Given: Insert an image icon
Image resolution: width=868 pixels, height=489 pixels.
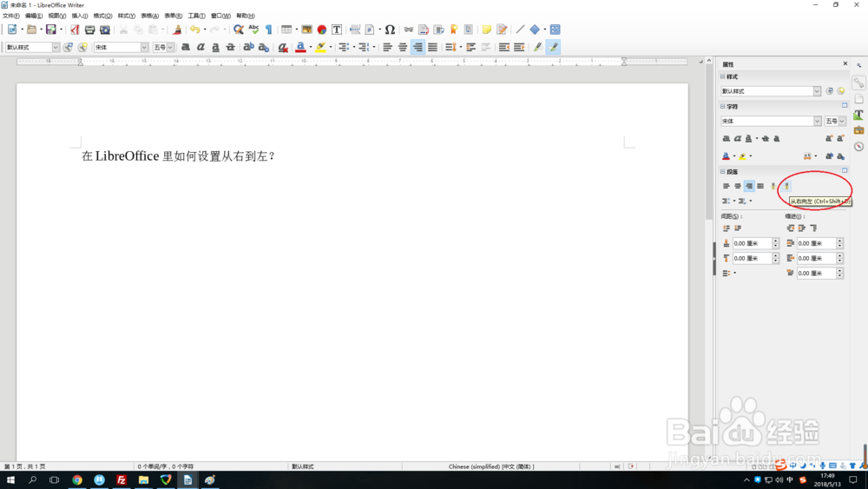Looking at the screenshot, I should [x=306, y=30].
